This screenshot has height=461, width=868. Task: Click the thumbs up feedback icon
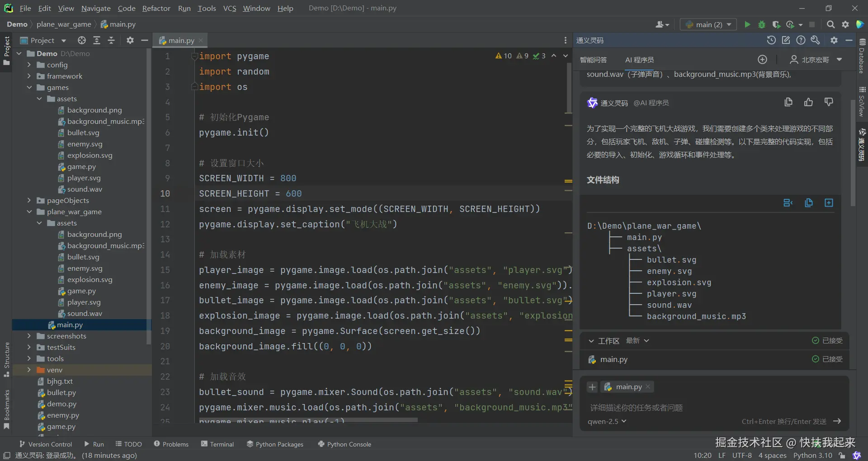click(x=808, y=103)
